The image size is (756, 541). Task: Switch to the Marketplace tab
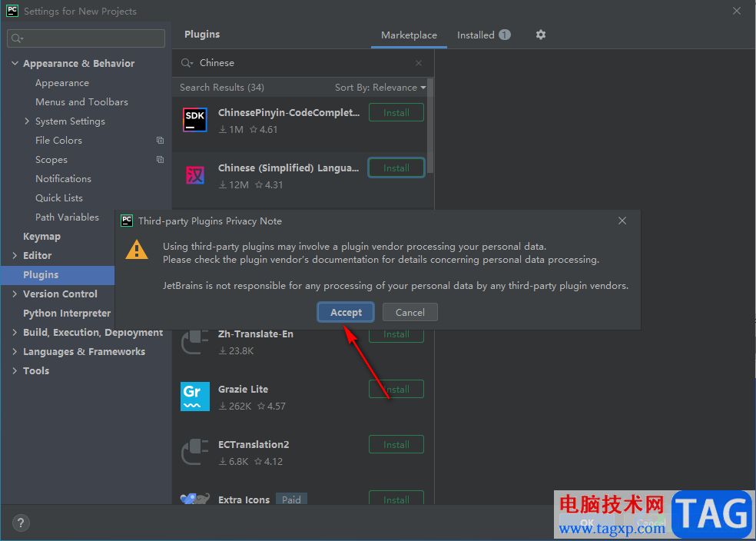click(409, 35)
